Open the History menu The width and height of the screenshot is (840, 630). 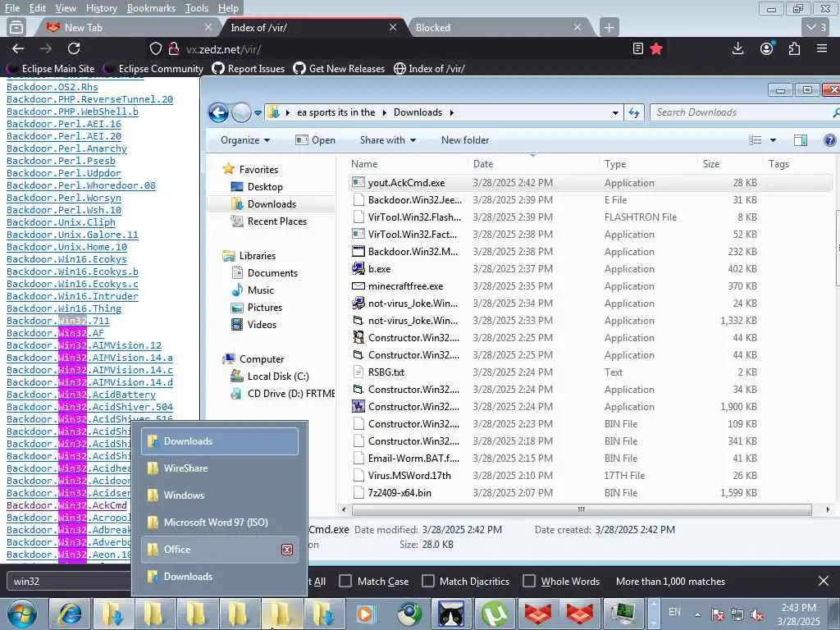101,8
